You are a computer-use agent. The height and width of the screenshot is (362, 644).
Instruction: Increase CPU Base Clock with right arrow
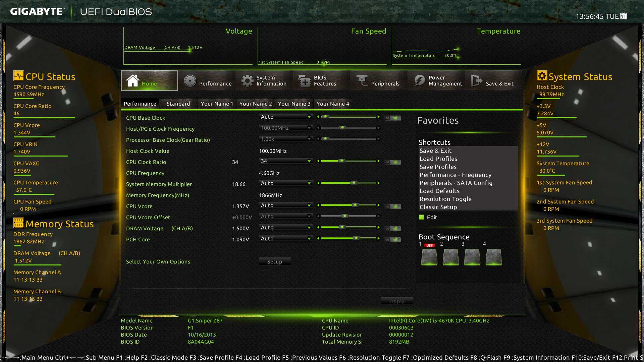tap(379, 117)
